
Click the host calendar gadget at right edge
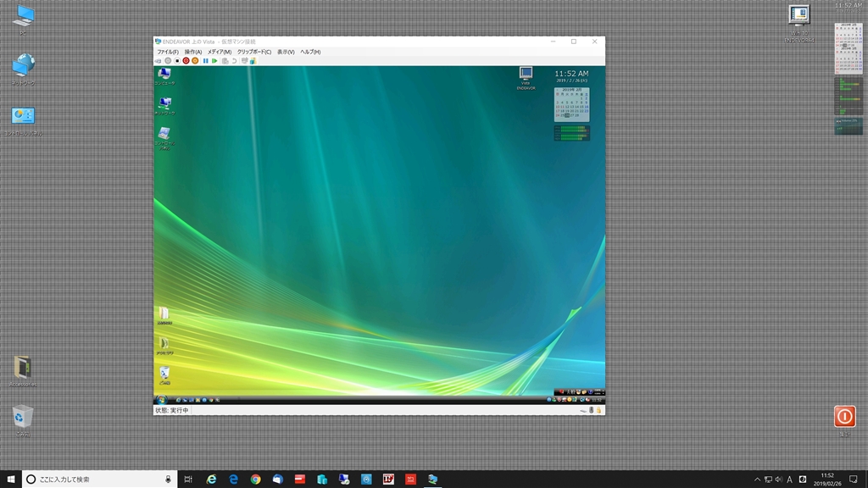click(x=849, y=48)
